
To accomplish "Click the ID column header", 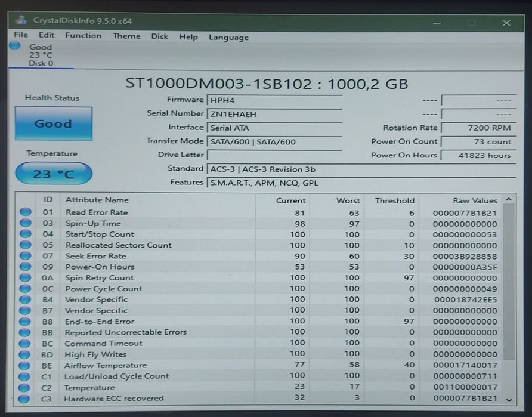I will click(48, 199).
